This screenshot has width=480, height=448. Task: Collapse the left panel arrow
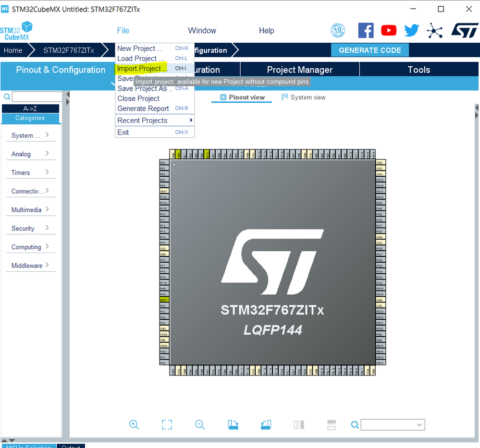pyautogui.click(x=68, y=94)
